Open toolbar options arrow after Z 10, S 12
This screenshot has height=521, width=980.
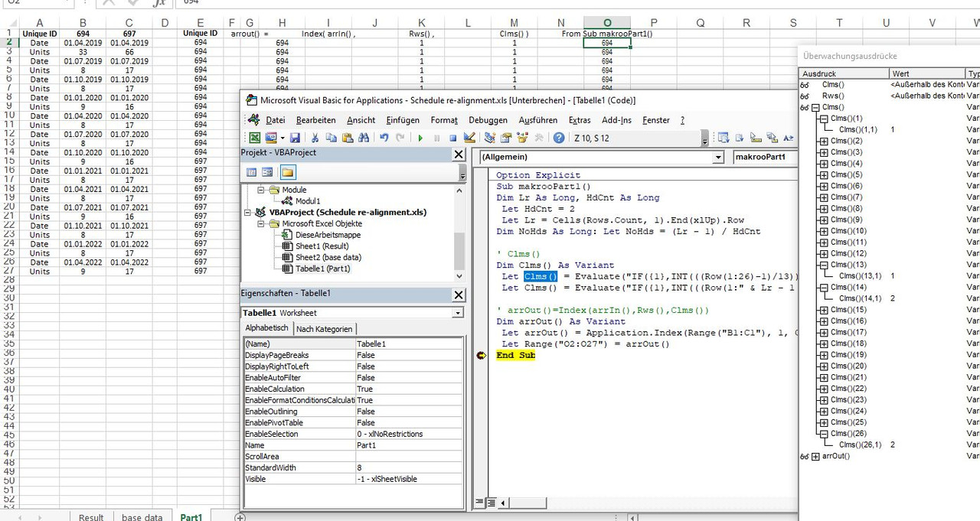[705, 138]
